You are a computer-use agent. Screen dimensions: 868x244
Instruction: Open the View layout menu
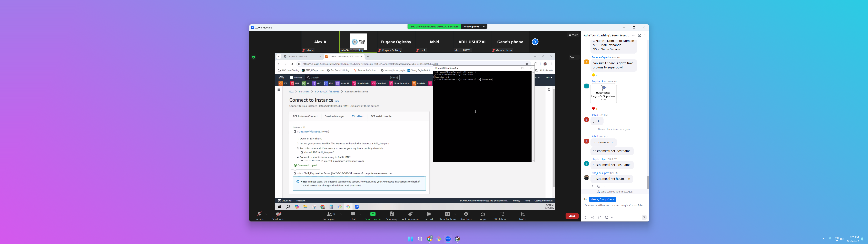click(573, 35)
